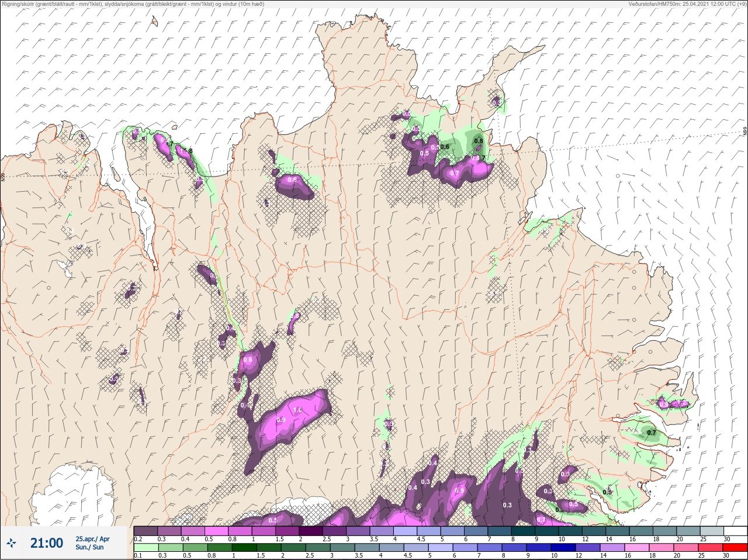Pick the 14 swatch in the upper legend row
The width and height of the screenshot is (748, 560).
coord(618,530)
